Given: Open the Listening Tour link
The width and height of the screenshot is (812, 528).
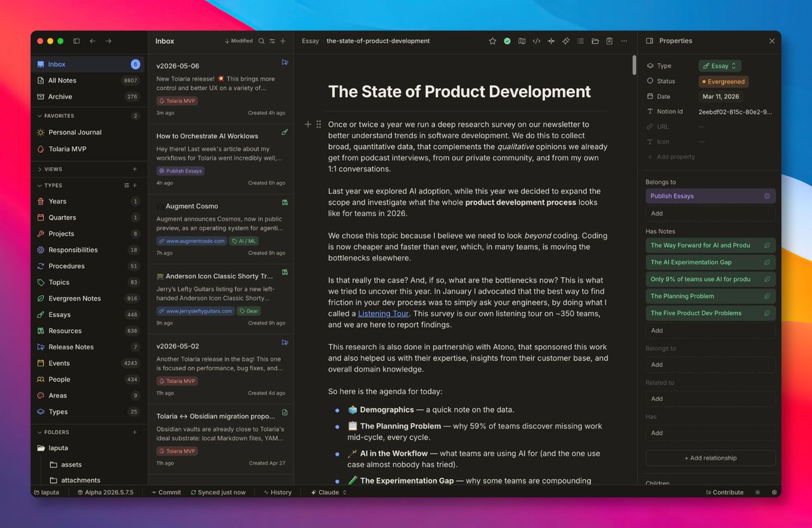Looking at the screenshot, I should (x=384, y=314).
